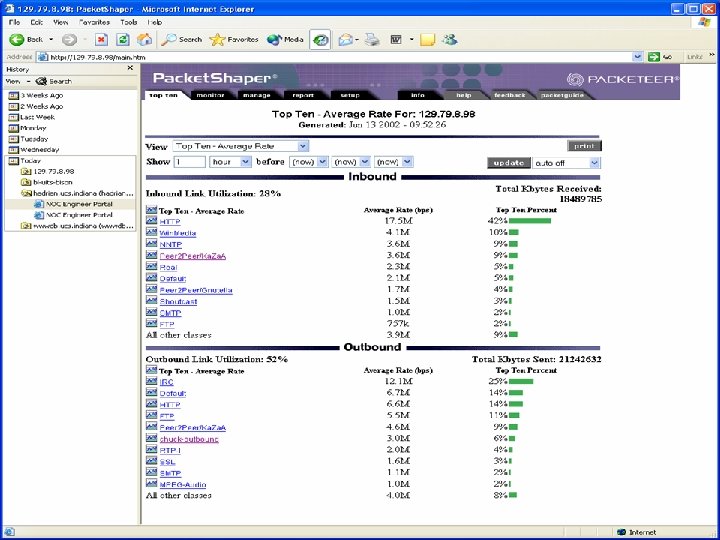Open the info tab
Viewport: 720px width, 540px height.
[x=417, y=95]
